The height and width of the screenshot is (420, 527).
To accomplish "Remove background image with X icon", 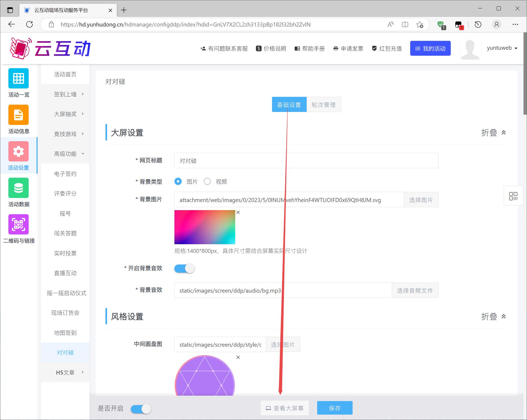I will 238,213.
